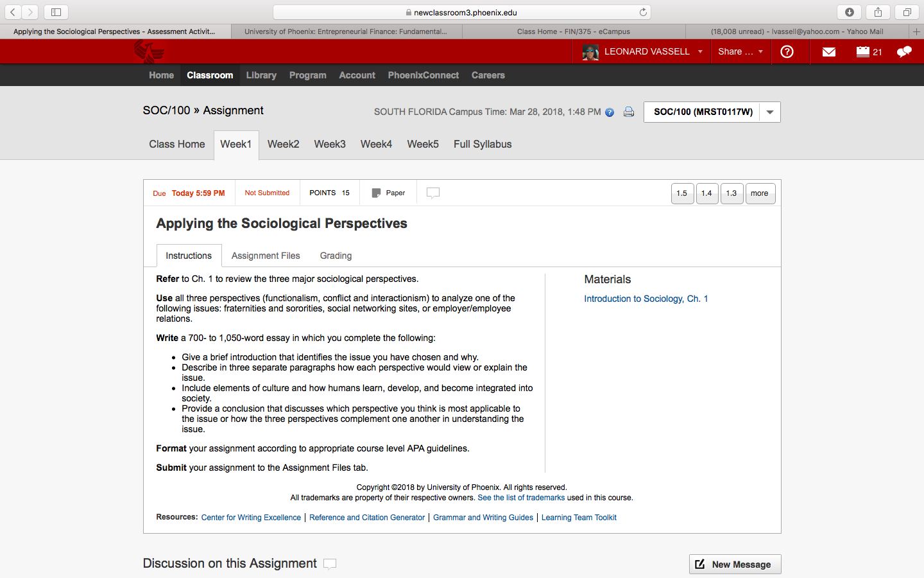Go back using the Safari back arrow
The width and height of the screenshot is (924, 578).
pos(13,12)
